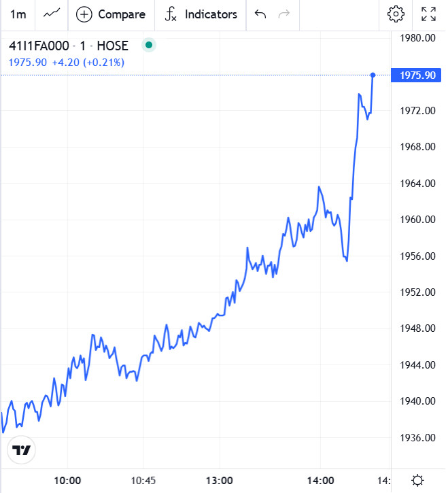Enter fullscreen mode

(428, 14)
